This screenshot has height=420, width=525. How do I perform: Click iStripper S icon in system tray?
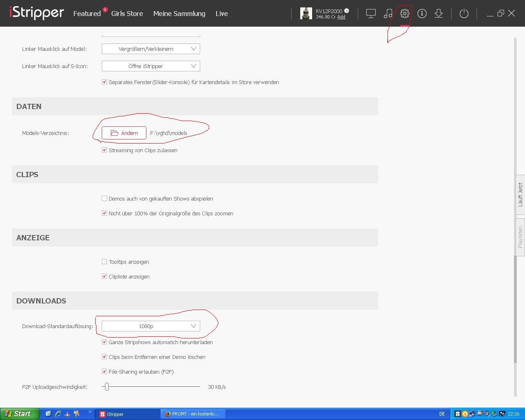[x=458, y=414]
